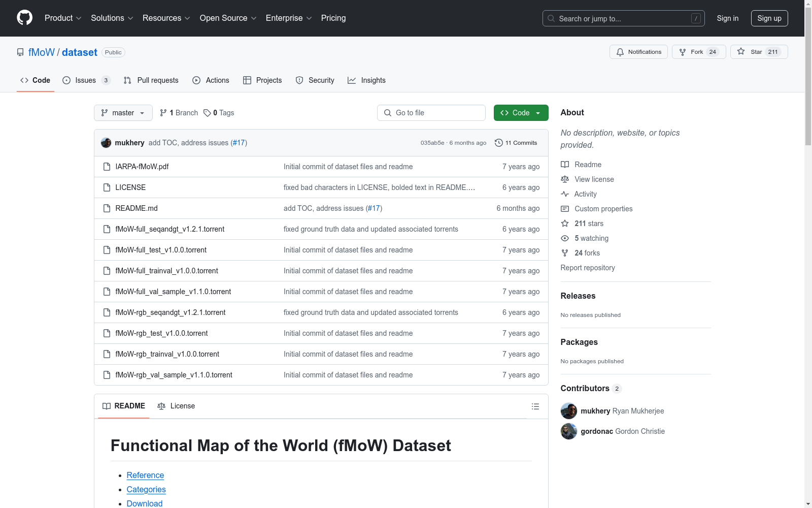Click gordonac contributor avatar
The height and width of the screenshot is (508, 812).
pyautogui.click(x=569, y=431)
